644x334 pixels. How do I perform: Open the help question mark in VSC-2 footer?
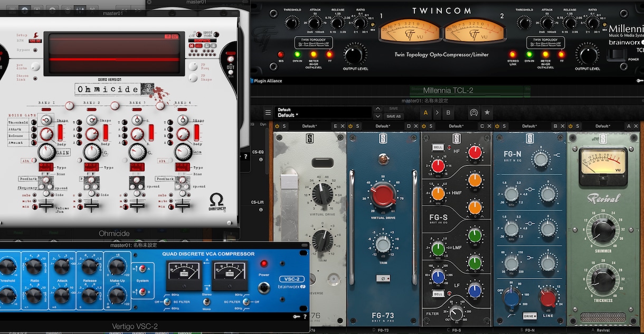305,317
